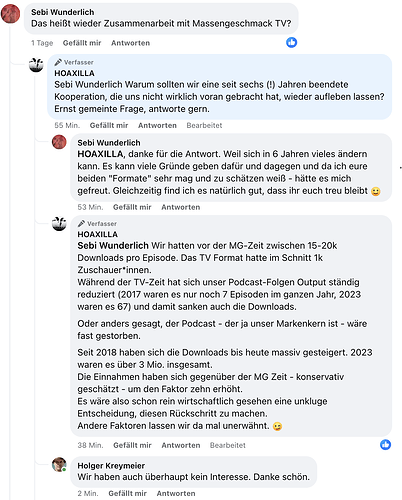Open Holger Kreymeier's profile picture
This screenshot has height=500, width=402.
[x=59, y=464]
